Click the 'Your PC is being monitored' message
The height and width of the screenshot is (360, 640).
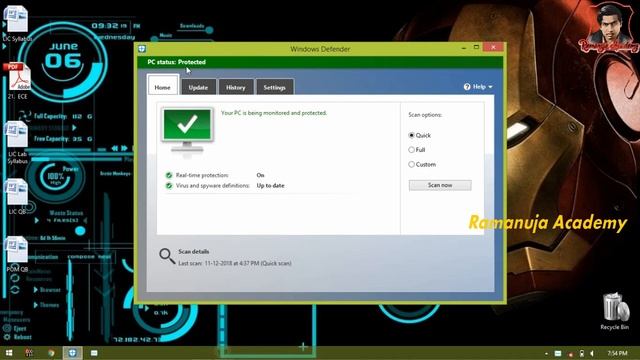(274, 113)
